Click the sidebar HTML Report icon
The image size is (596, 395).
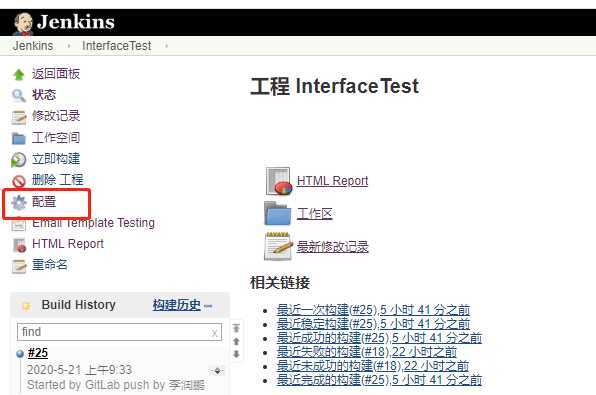(19, 245)
